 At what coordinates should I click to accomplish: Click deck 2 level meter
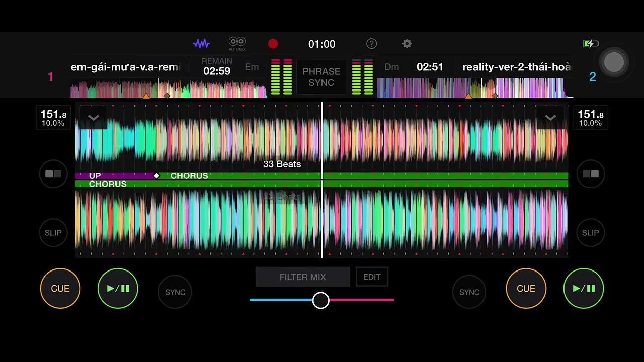click(362, 77)
